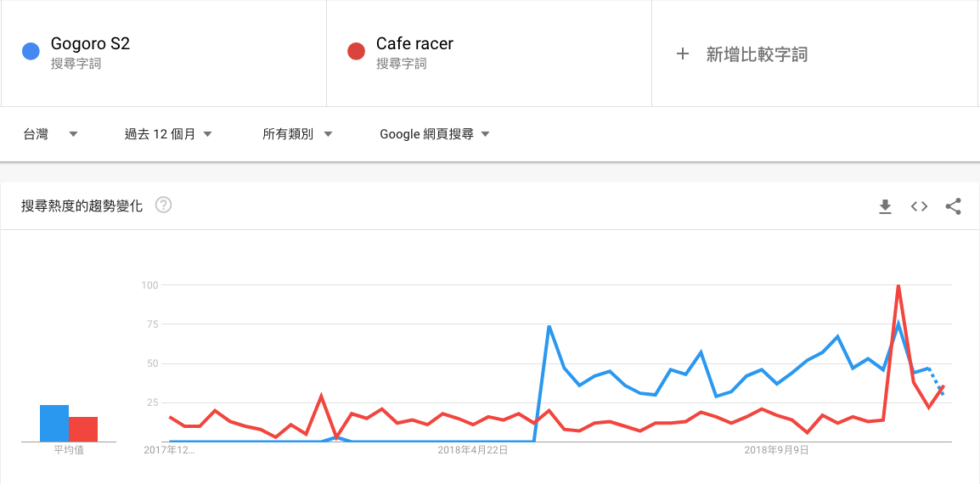Image resolution: width=980 pixels, height=484 pixels.
Task: Click the red average bar
Action: pos(83,430)
